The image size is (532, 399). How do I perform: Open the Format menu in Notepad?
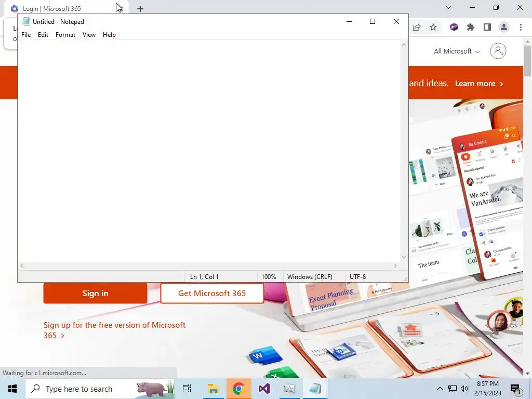click(x=65, y=35)
